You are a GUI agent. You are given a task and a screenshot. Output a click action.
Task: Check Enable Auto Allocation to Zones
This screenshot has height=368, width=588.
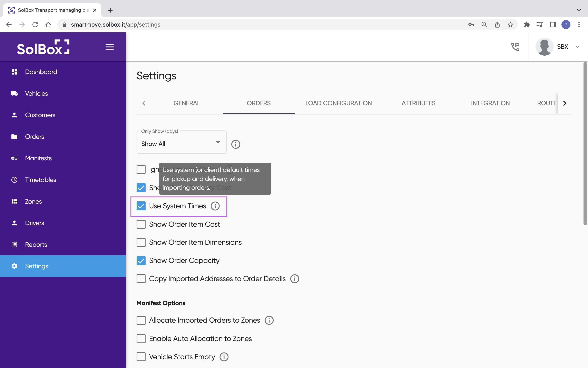point(141,339)
